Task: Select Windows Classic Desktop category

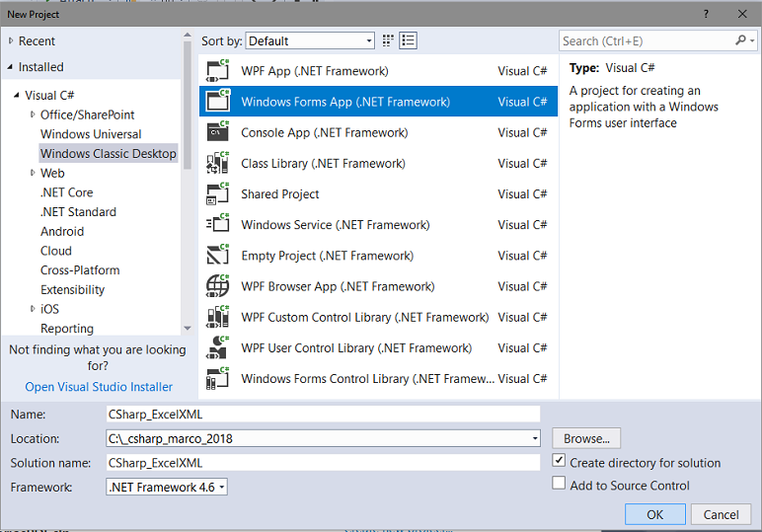Action: click(x=109, y=154)
